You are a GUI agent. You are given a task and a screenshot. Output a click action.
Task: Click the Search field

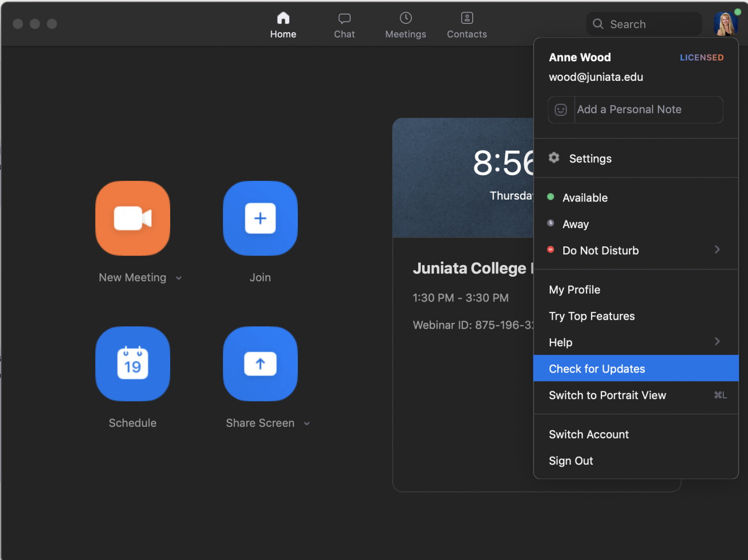click(644, 24)
